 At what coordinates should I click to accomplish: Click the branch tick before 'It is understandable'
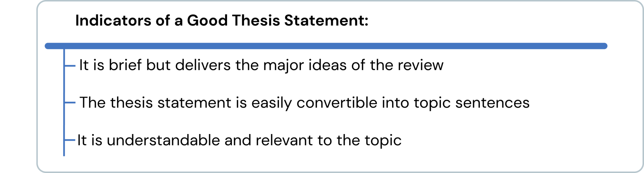70,140
